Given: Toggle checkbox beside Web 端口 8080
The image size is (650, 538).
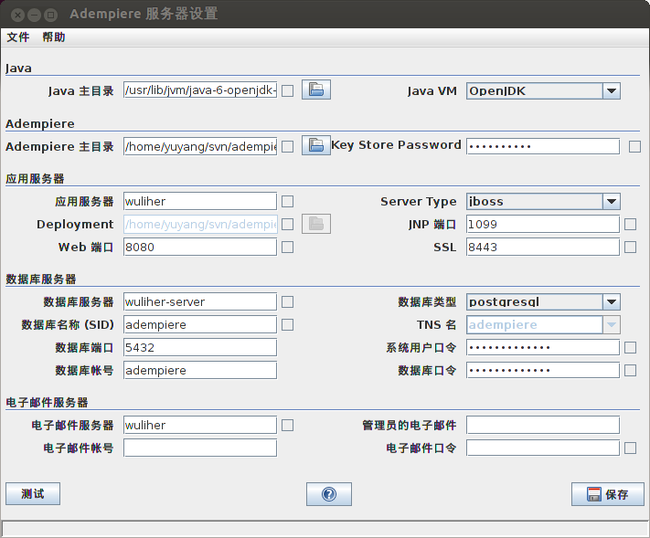Looking at the screenshot, I should pos(288,247).
